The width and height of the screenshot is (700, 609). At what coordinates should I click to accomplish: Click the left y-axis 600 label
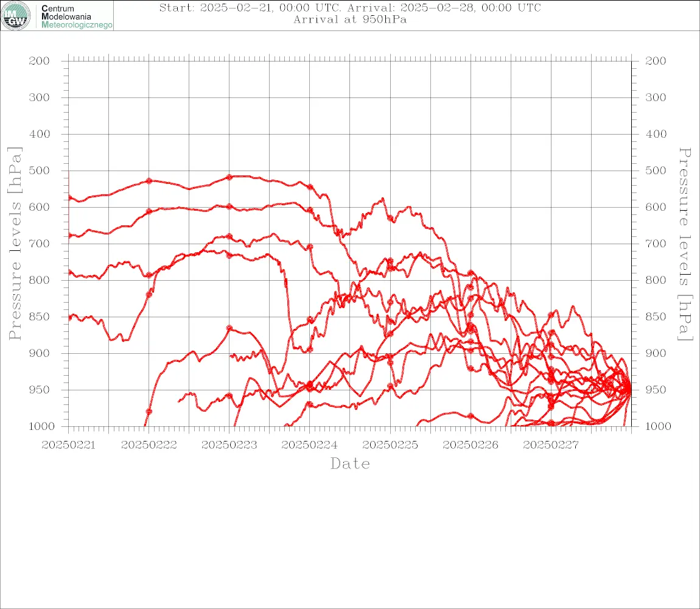40,207
